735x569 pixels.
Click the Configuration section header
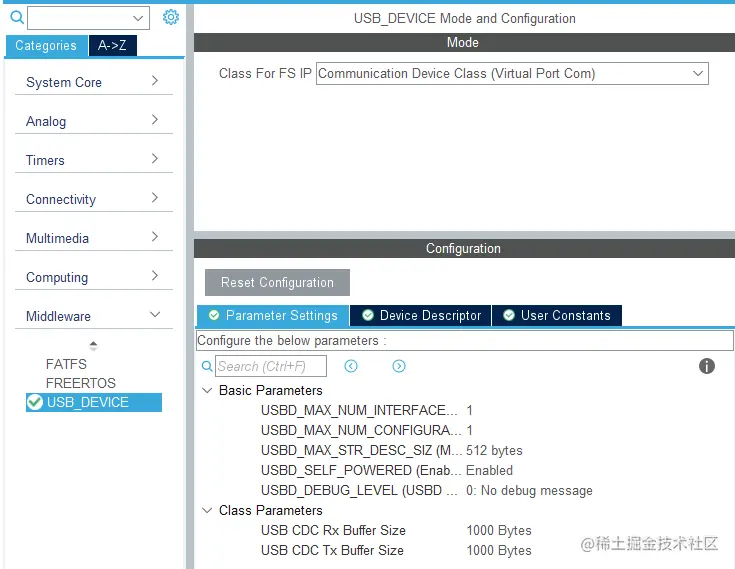(x=464, y=248)
